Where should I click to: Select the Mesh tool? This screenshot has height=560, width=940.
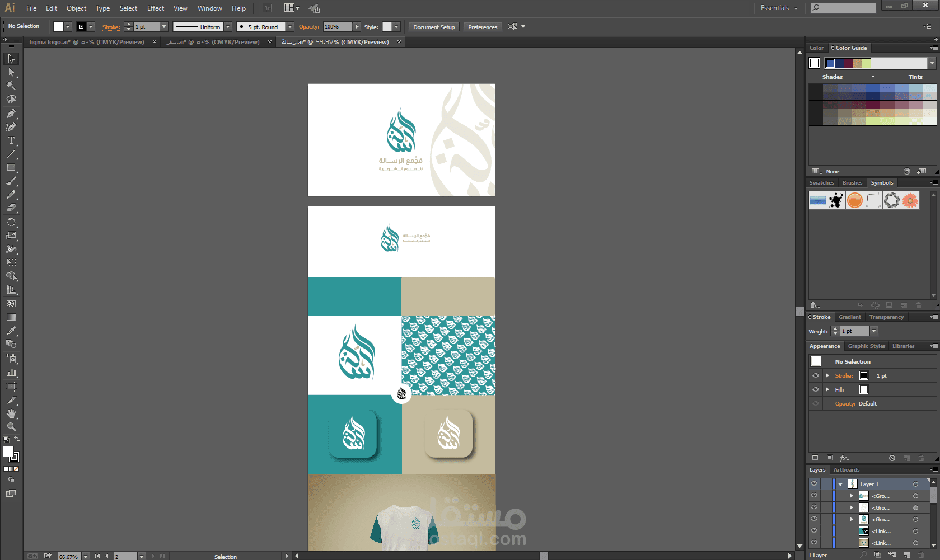[x=11, y=304]
